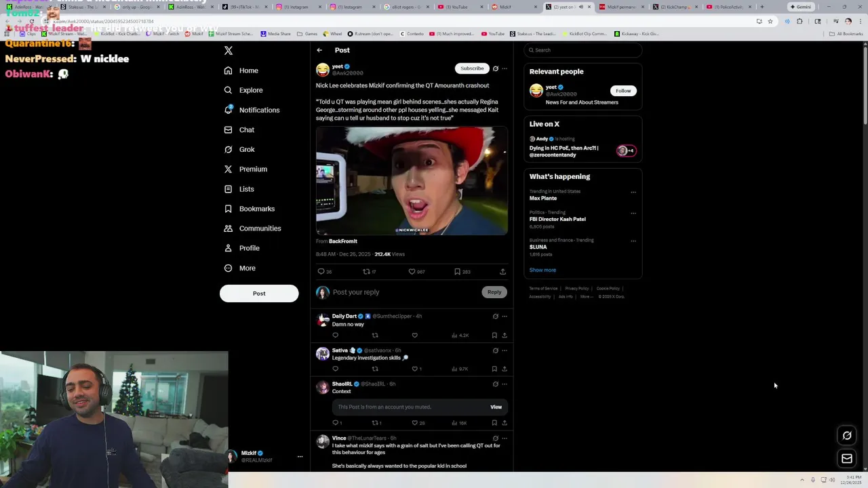Image resolution: width=868 pixels, height=488 pixels.
Task: Click Grok icon on Sativa's reply
Action: 496,350
